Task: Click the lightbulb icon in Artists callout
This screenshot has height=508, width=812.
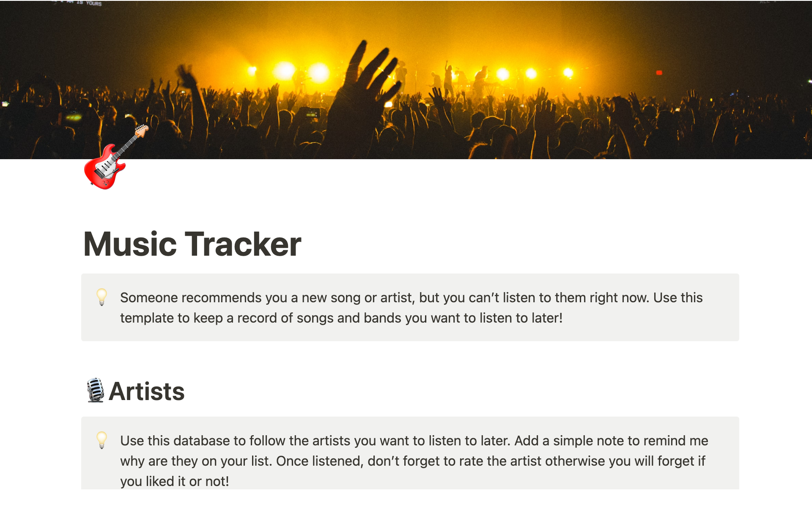Action: click(x=101, y=440)
